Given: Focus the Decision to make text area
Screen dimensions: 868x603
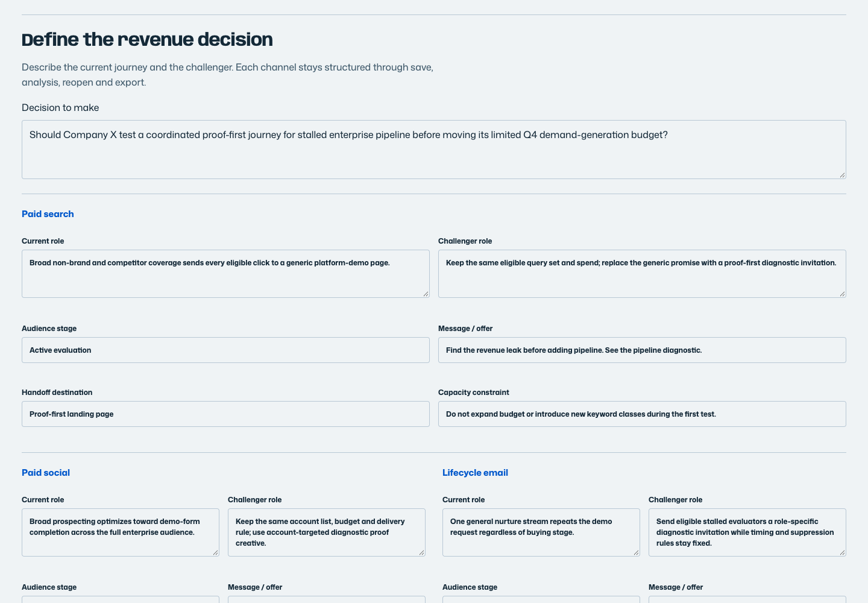Looking at the screenshot, I should click(x=434, y=150).
